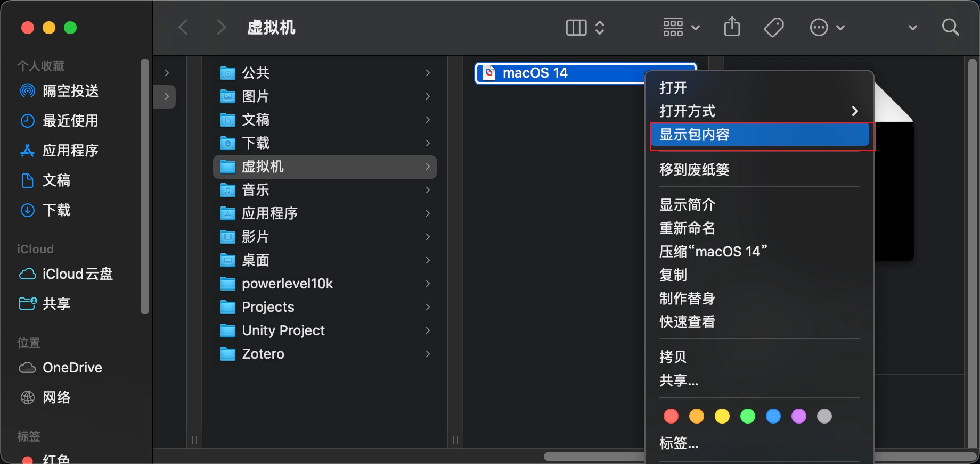
Task: Click the Back navigation arrow
Action: click(183, 27)
